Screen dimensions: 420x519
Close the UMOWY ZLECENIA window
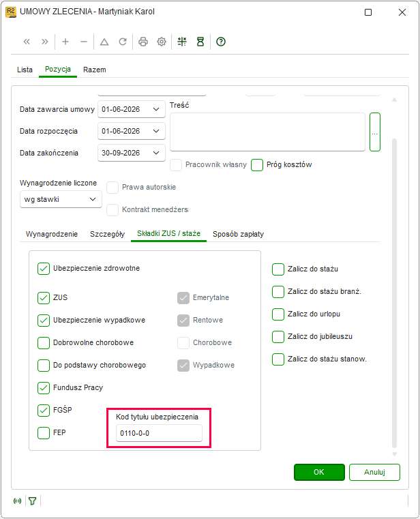tap(402, 12)
